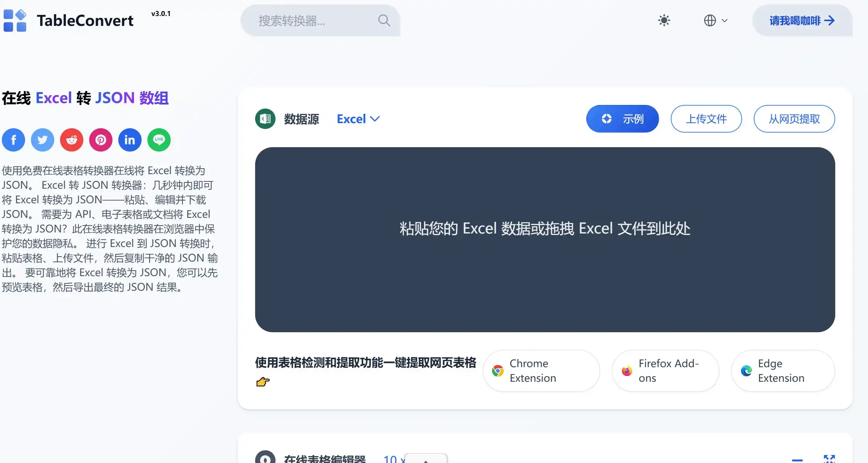
Task: Click the green Excel data source icon
Action: click(x=265, y=119)
